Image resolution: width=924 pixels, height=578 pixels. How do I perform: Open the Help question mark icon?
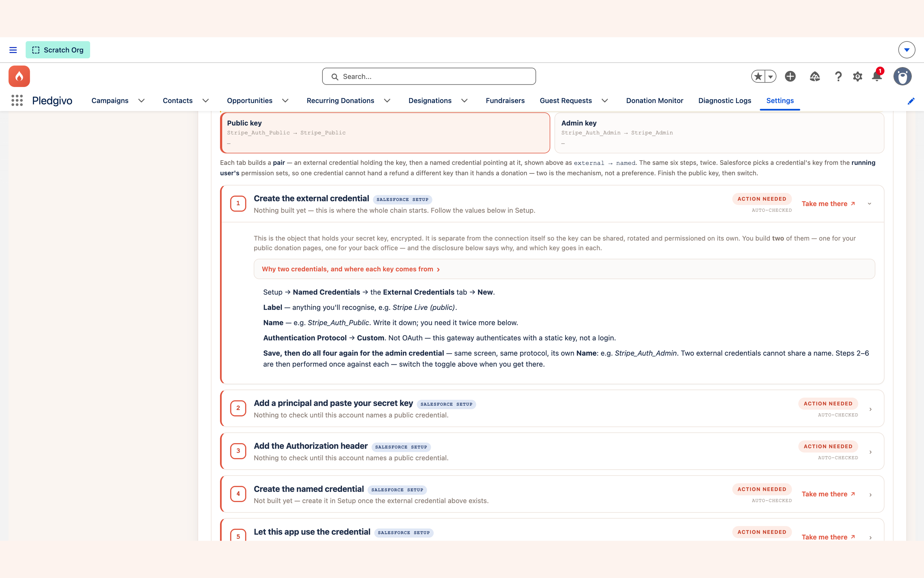838,76
